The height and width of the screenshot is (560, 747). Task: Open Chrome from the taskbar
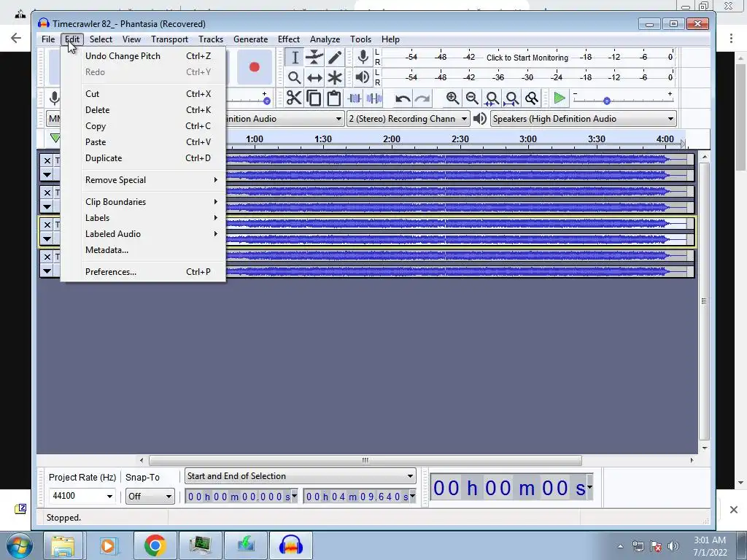click(155, 545)
